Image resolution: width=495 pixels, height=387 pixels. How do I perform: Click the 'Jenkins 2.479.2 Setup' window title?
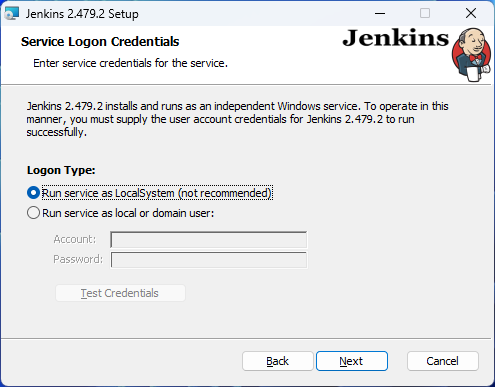[82, 14]
